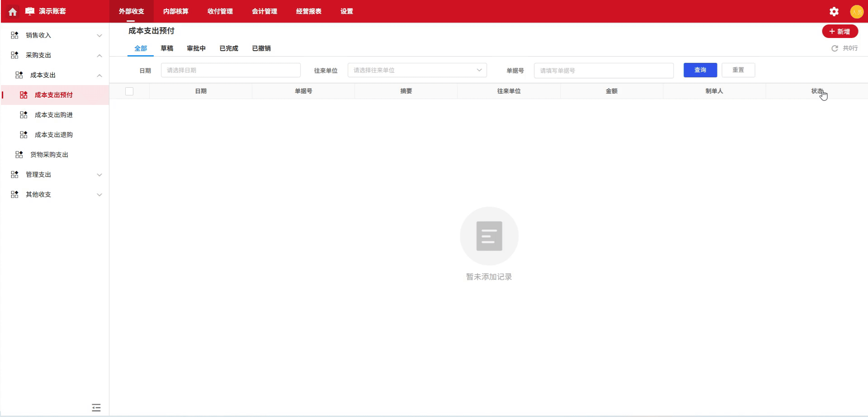Click the refresh icon next to 共0行
The width and height of the screenshot is (868, 417).
(x=835, y=48)
